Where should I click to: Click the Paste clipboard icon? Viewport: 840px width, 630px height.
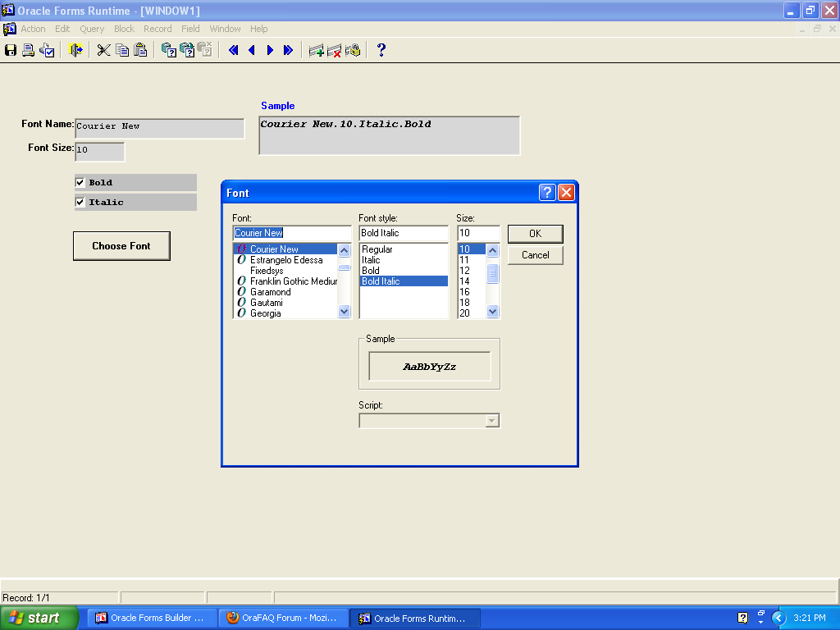tap(140, 50)
